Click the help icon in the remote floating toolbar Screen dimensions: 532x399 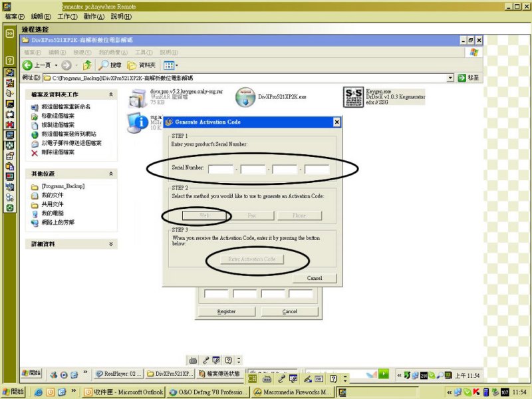(x=228, y=360)
